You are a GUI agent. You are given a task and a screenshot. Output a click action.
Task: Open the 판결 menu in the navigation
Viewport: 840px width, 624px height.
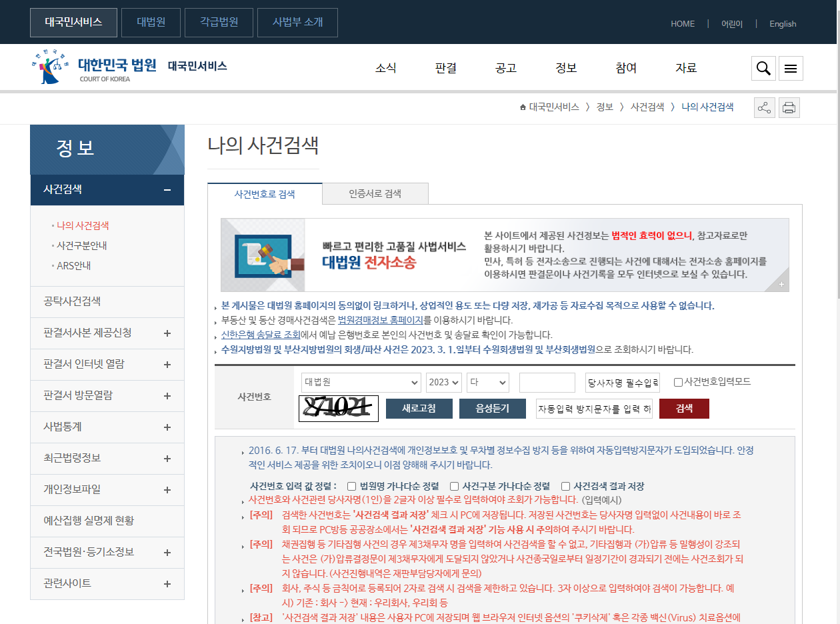(445, 67)
